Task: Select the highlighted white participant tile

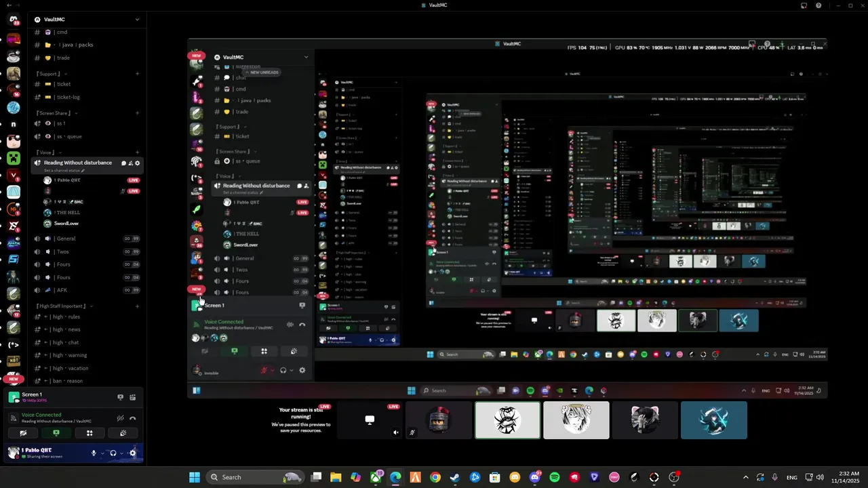Action: [508, 420]
